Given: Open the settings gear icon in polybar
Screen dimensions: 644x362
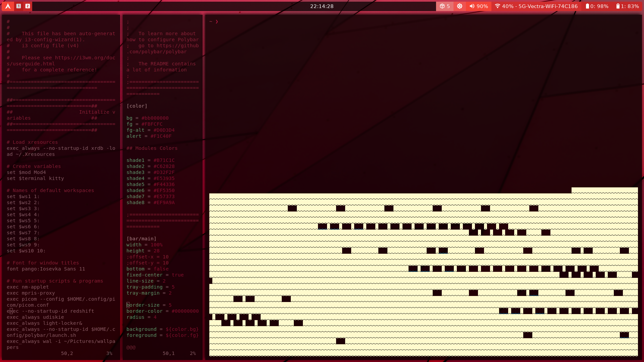Looking at the screenshot, I should [460, 6].
